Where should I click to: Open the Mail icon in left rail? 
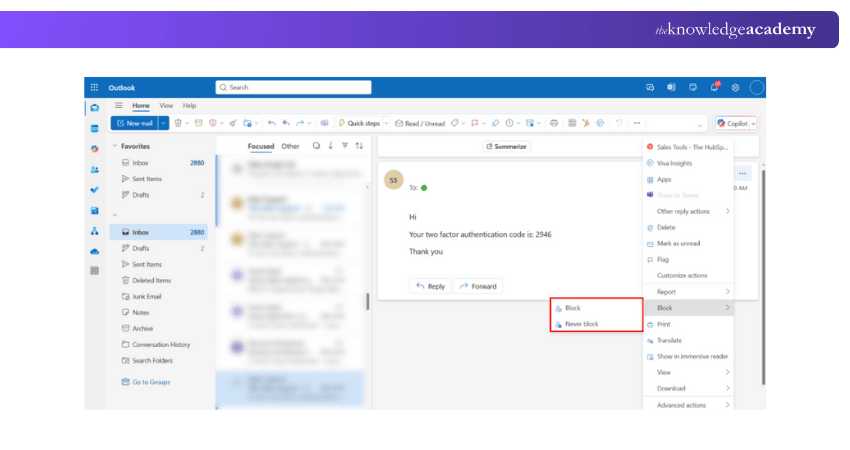point(95,108)
